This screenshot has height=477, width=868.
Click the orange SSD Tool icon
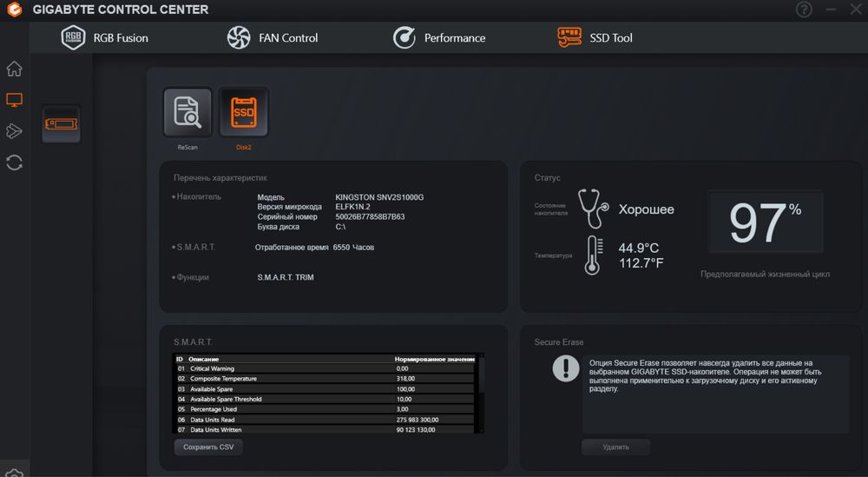[569, 37]
